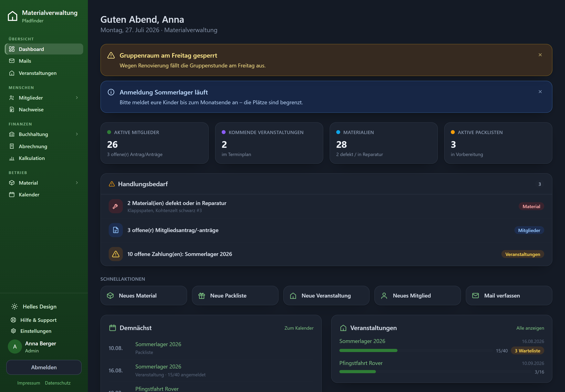Screen dimensions: 565x392
Task: Open the Kommende Veranstaltungen stat card
Action: click(269, 143)
